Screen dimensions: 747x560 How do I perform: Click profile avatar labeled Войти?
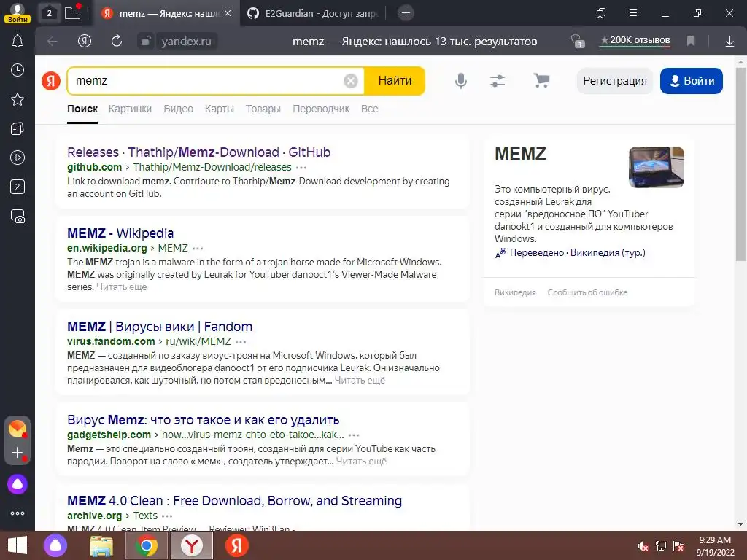pos(18,13)
